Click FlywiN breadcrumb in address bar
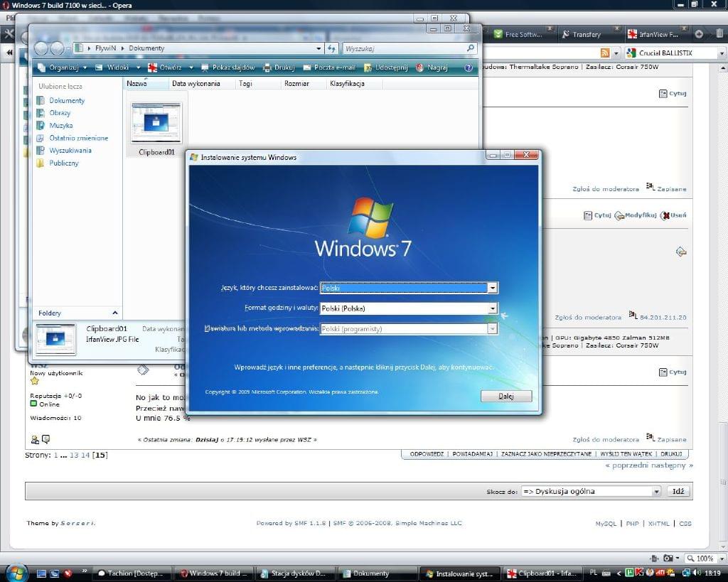 (105, 48)
